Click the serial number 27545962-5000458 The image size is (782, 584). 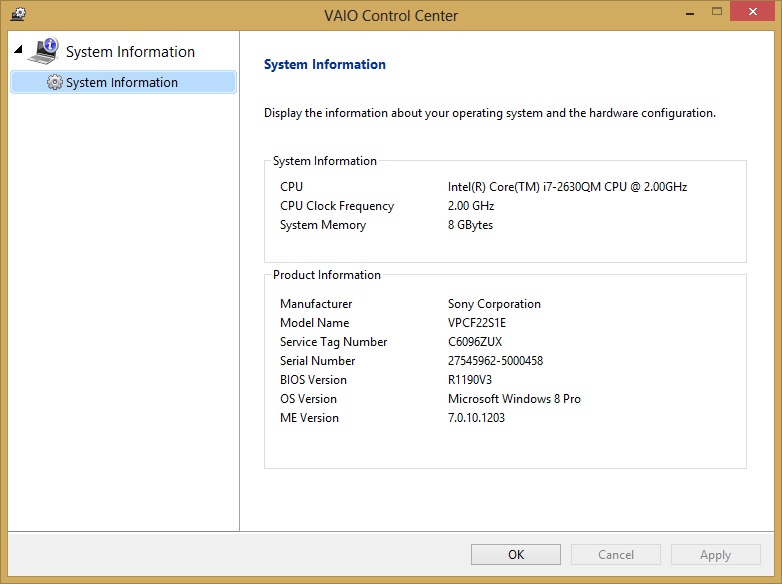[495, 361]
